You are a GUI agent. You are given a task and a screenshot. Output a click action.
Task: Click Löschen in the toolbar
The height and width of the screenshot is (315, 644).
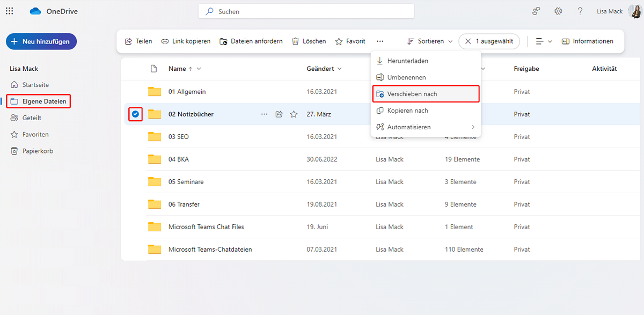tap(309, 41)
